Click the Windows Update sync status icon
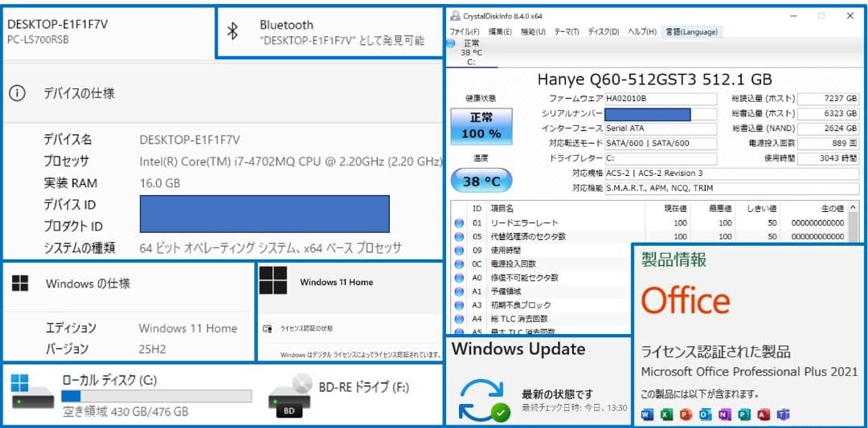Image resolution: width=868 pixels, height=428 pixels. click(484, 401)
